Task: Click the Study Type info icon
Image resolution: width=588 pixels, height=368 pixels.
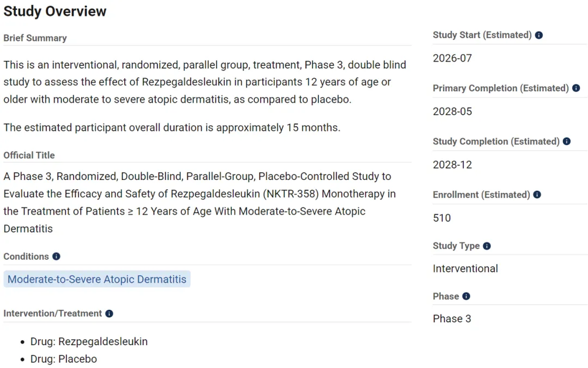Action: point(487,246)
